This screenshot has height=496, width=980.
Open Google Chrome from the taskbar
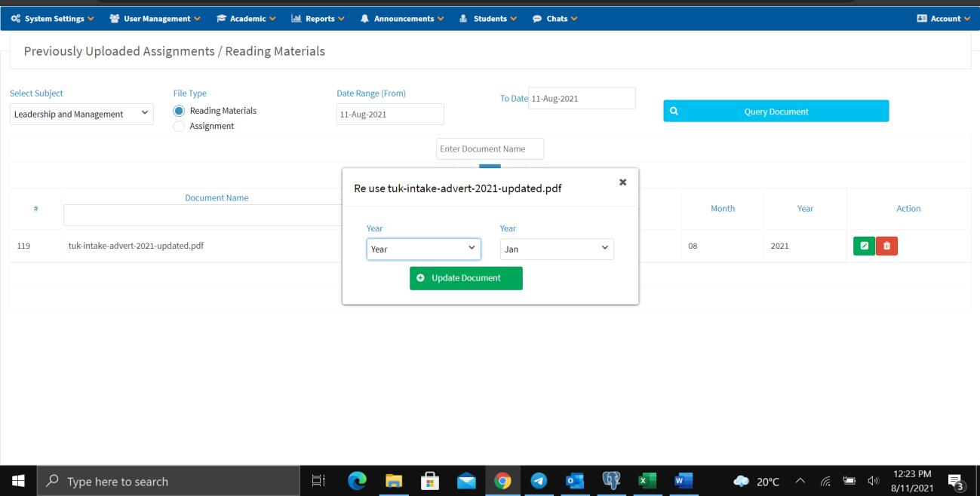point(501,481)
